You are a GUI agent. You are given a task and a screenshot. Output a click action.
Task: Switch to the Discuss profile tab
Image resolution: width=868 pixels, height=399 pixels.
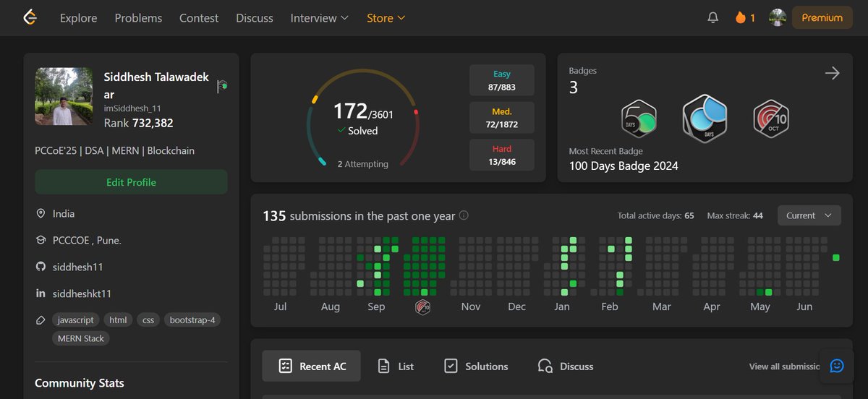pyautogui.click(x=566, y=366)
